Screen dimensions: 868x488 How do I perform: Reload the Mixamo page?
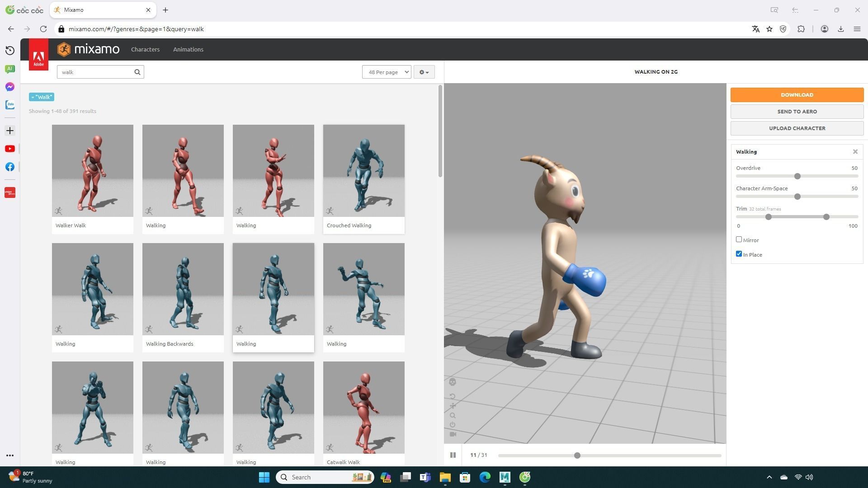43,29
